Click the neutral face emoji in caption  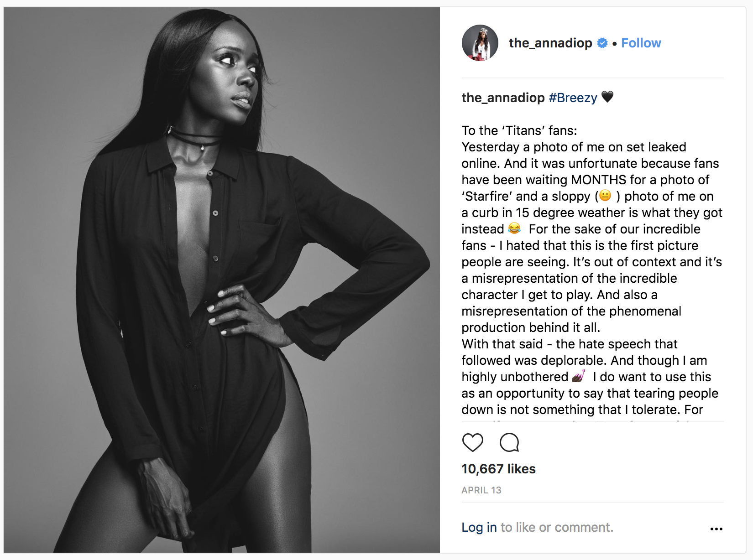(x=605, y=196)
